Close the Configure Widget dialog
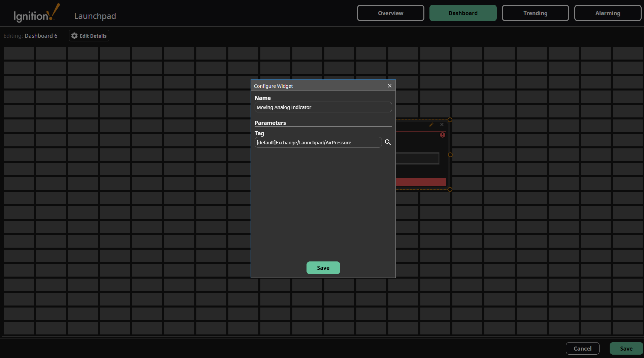 tap(389, 86)
